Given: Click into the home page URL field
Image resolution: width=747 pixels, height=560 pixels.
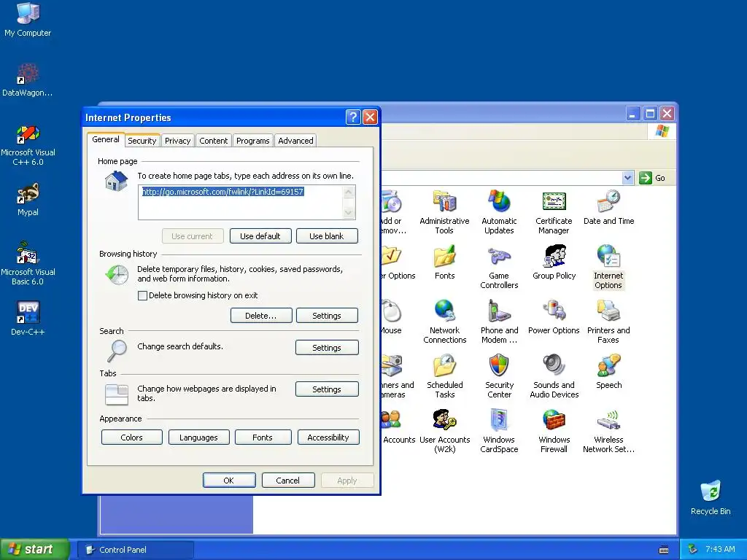Looking at the screenshot, I should [x=241, y=203].
